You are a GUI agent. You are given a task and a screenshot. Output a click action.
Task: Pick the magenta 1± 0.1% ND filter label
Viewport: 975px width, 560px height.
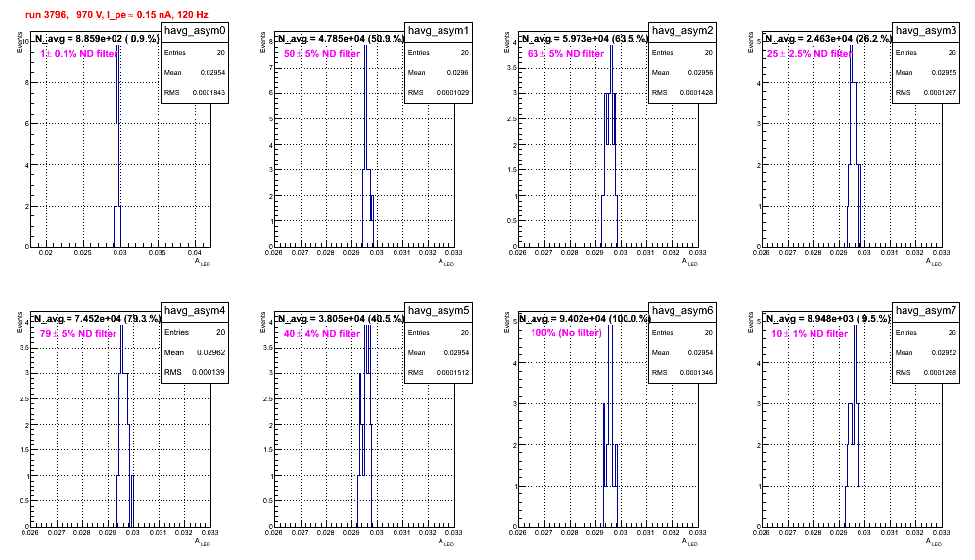pos(79,54)
